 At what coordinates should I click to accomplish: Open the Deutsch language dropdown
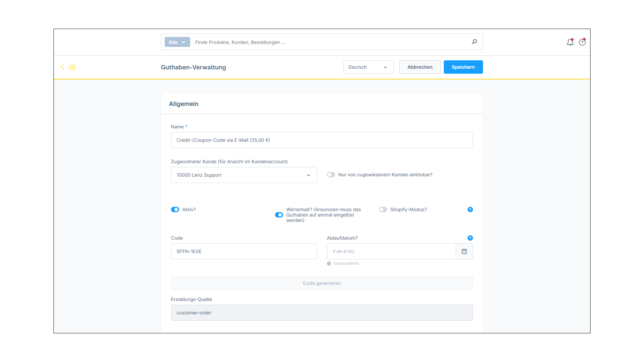tap(368, 67)
